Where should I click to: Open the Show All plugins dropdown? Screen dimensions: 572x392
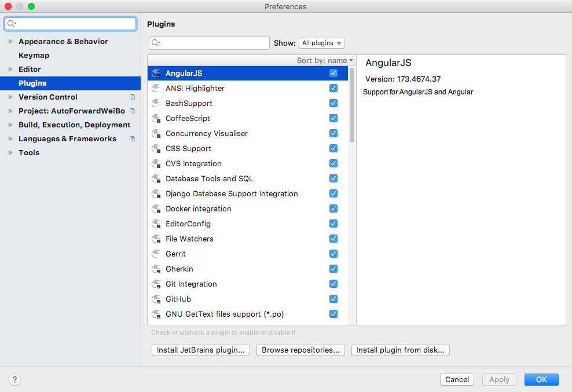(322, 43)
